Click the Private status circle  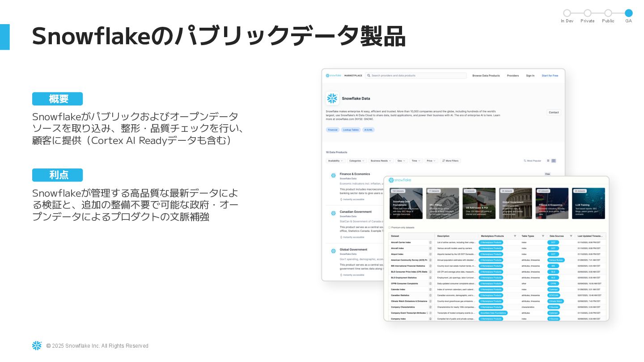[x=588, y=13]
